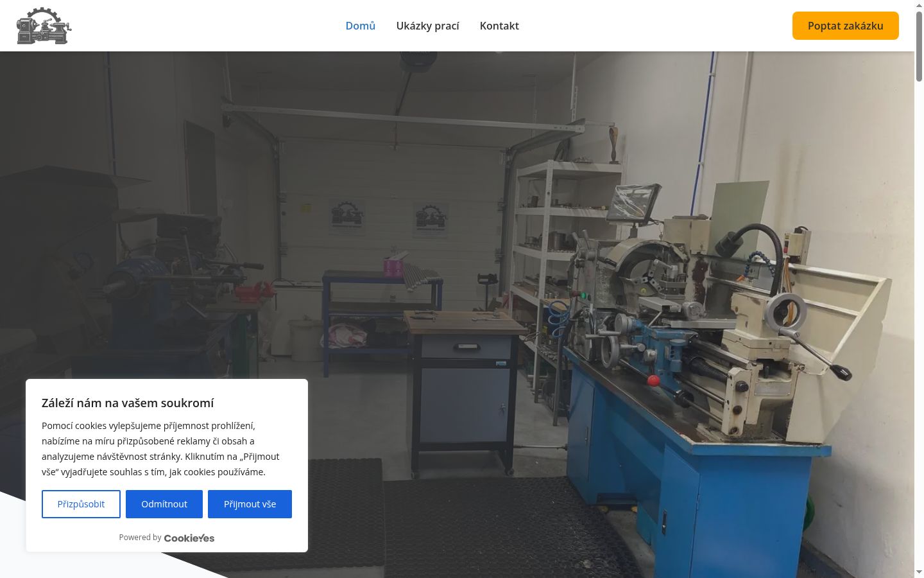Choose Přizpůsobit in the cookie banner
This screenshot has height=578, width=924.
point(81,504)
